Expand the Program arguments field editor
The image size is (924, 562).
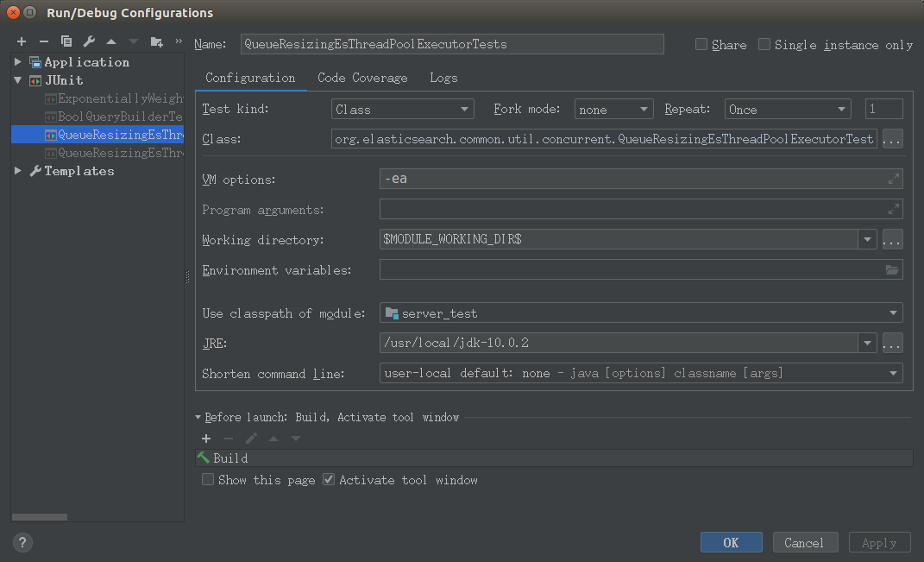893,209
